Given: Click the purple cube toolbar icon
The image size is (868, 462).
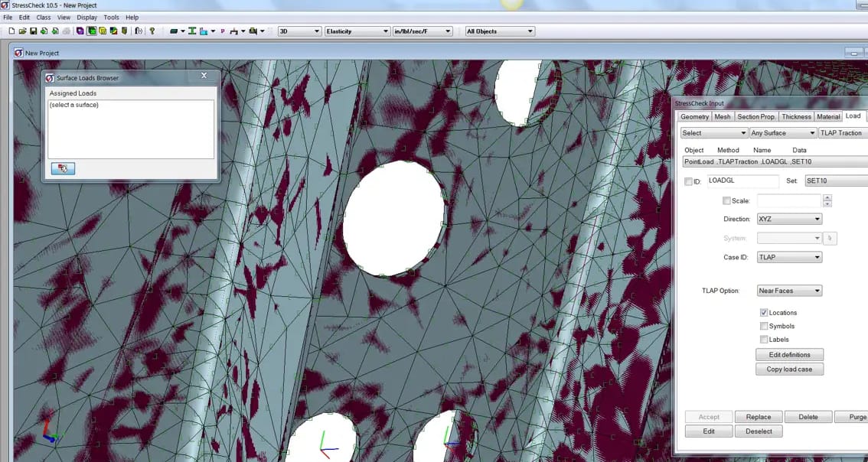Looking at the screenshot, I should pos(80,31).
